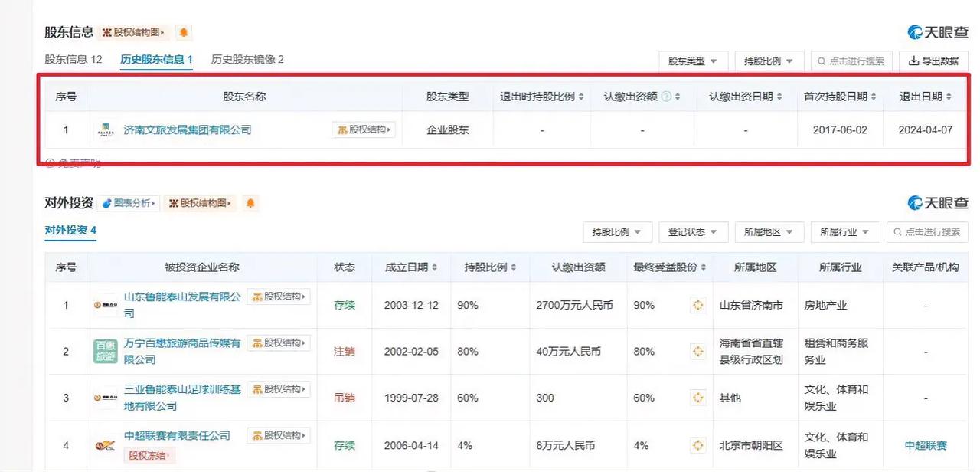Click the 北京市朝阳区 region cell

751,445
